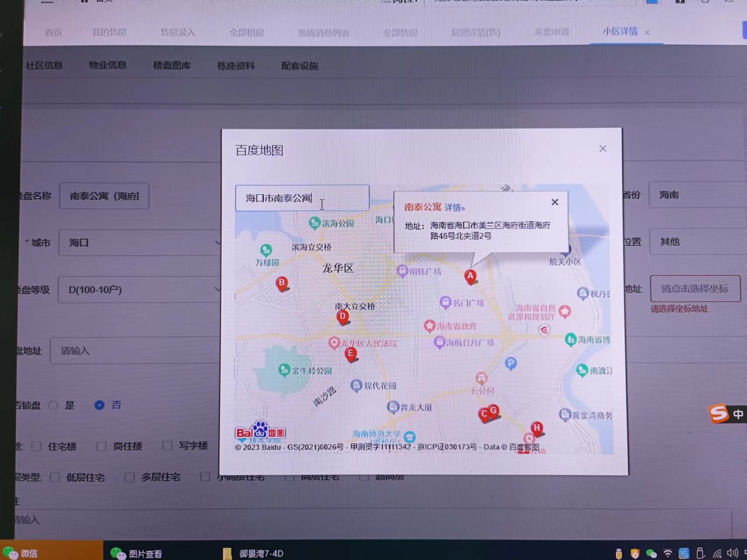Screen dimensions: 747x560
Task: Close the 南泰公寓 info popup
Action: pos(555,202)
